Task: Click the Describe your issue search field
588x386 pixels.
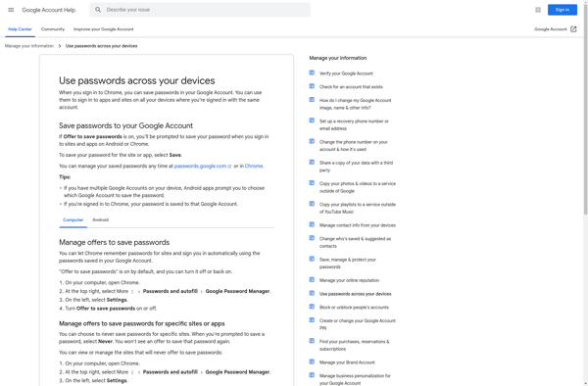Action: (x=200, y=10)
